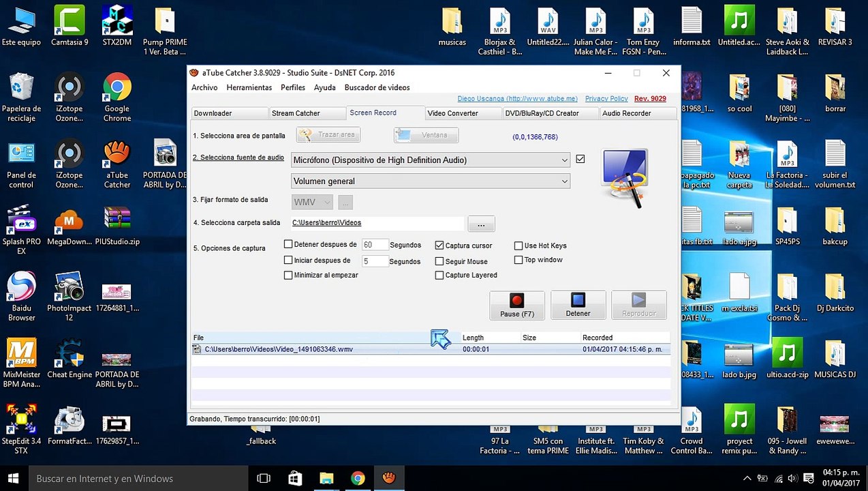
Task: Open StepEdit 3.4 STX icon
Action: pos(22,429)
